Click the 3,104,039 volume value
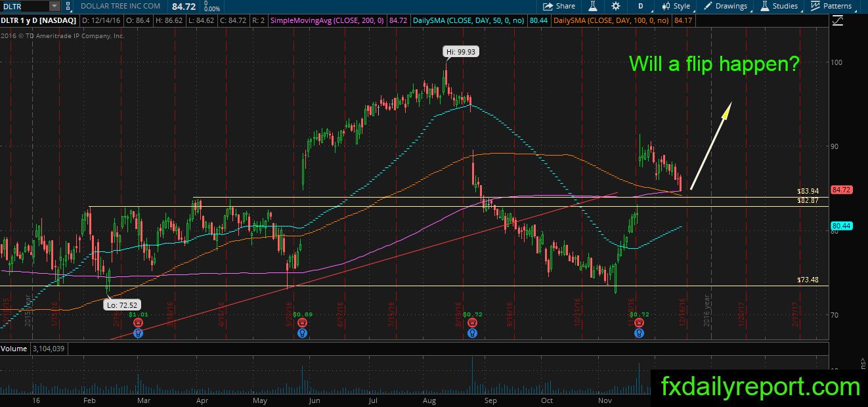The height and width of the screenshot is (407, 868). coord(47,349)
